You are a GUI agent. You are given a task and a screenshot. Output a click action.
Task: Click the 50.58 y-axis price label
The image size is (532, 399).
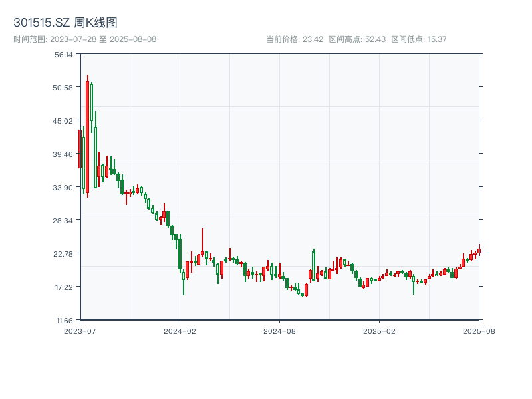[64, 87]
